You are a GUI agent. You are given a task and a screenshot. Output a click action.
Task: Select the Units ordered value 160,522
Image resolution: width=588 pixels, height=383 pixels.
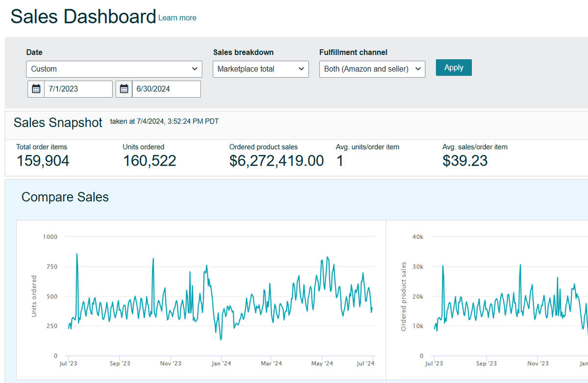click(x=149, y=161)
